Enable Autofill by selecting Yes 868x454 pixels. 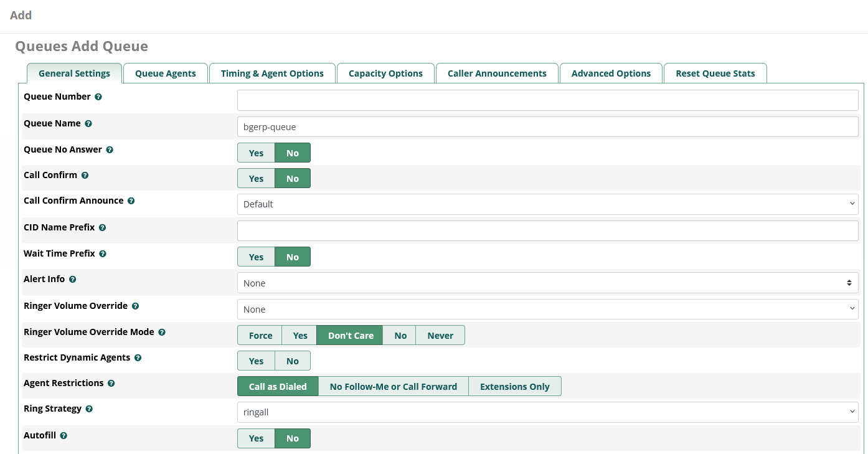point(256,438)
